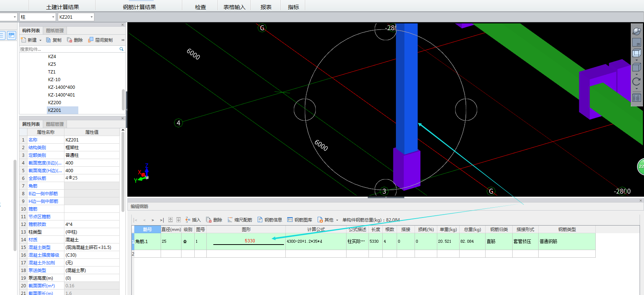Open the display settings checklist icon
Screen dimensions: 644x295
637,98
